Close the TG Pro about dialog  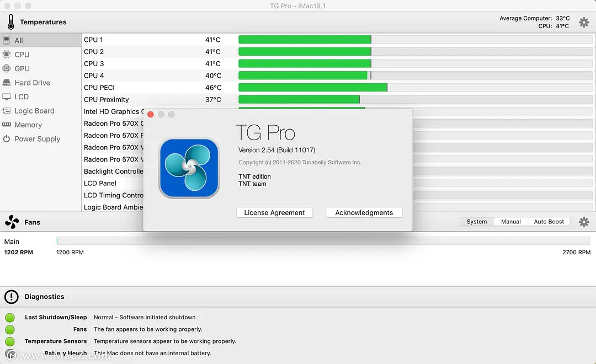coord(151,114)
